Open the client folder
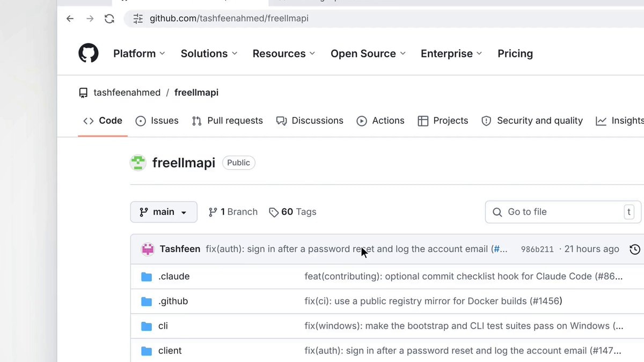Image resolution: width=644 pixels, height=362 pixels. coord(170,351)
